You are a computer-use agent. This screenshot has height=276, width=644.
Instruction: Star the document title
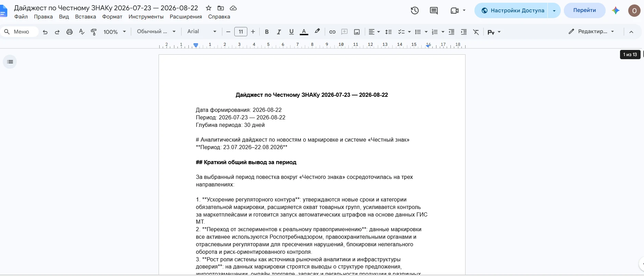click(209, 8)
